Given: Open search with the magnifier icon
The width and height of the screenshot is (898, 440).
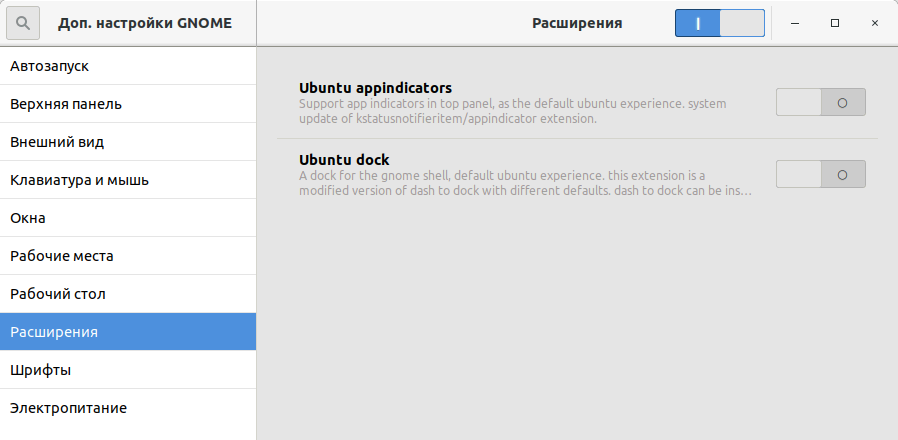Looking at the screenshot, I should pos(23,23).
